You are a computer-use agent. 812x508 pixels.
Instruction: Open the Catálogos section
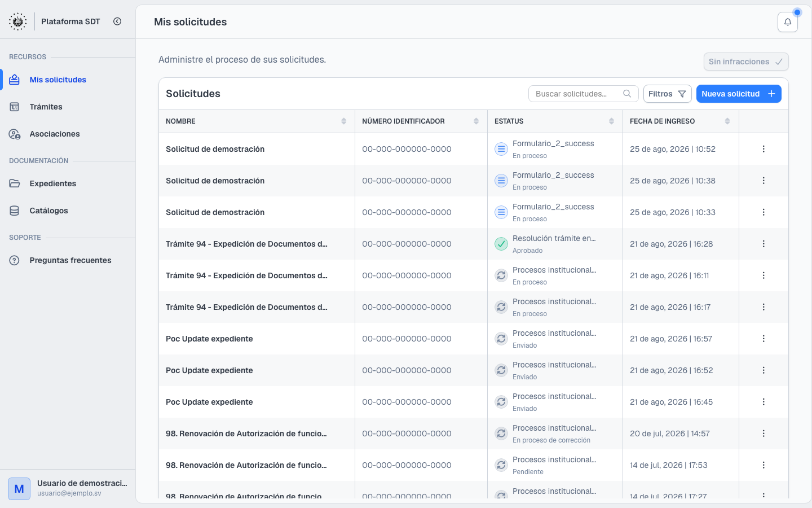(x=48, y=211)
